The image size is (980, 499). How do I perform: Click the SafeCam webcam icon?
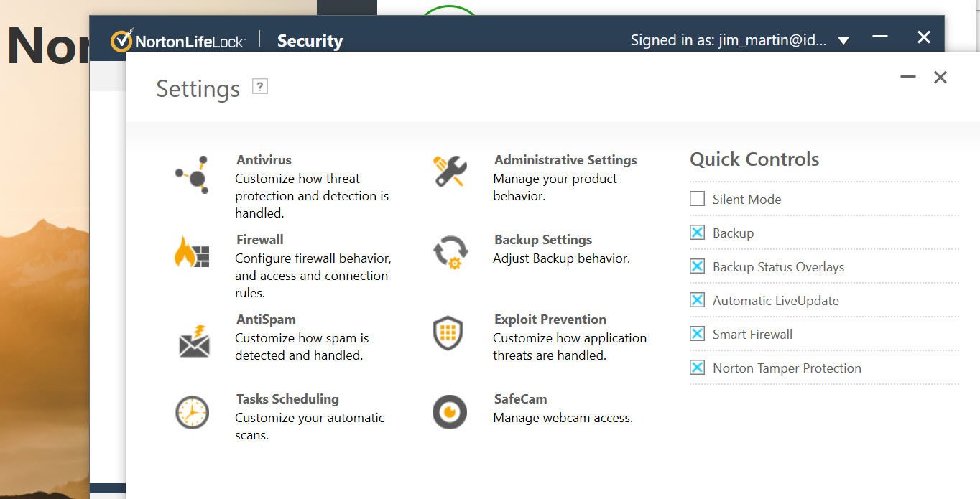[450, 412]
